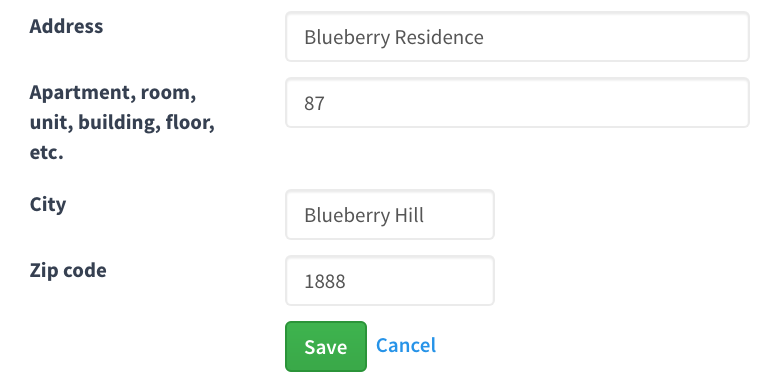
Task: Click word 'Blueberry' in the Address field
Action: 347,38
